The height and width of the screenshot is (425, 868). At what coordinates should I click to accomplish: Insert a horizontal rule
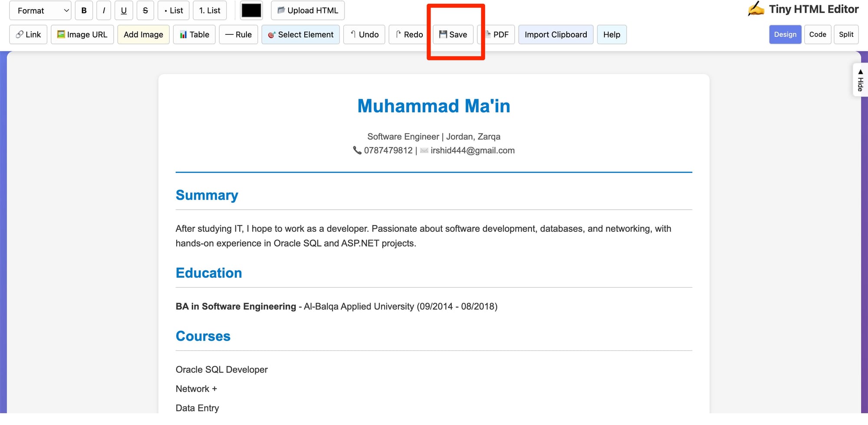(238, 34)
